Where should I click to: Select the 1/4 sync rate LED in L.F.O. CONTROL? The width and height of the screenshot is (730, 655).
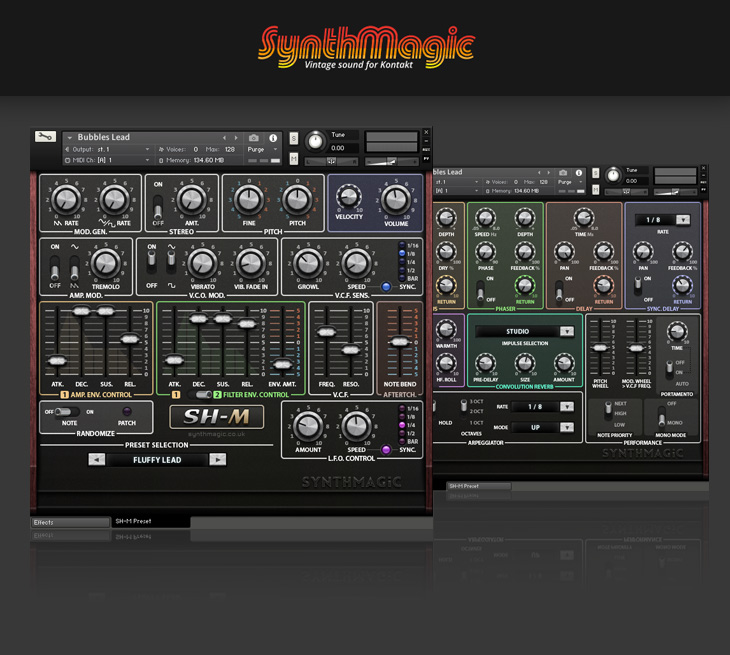[402, 425]
